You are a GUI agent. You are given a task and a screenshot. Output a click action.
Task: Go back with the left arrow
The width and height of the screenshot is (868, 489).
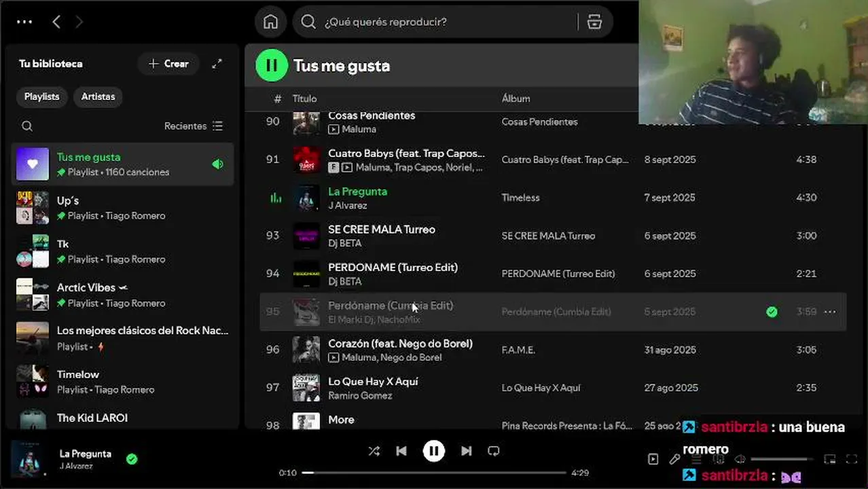point(56,22)
